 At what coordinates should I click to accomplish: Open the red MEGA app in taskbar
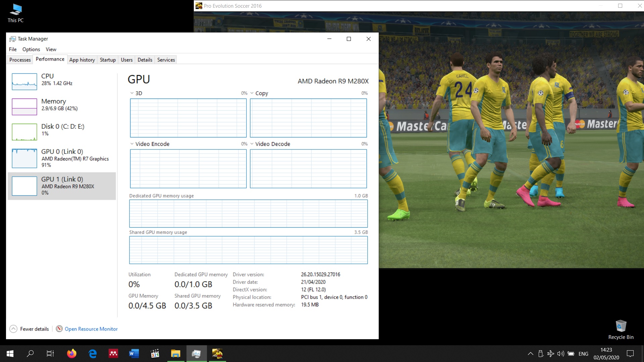click(113, 354)
